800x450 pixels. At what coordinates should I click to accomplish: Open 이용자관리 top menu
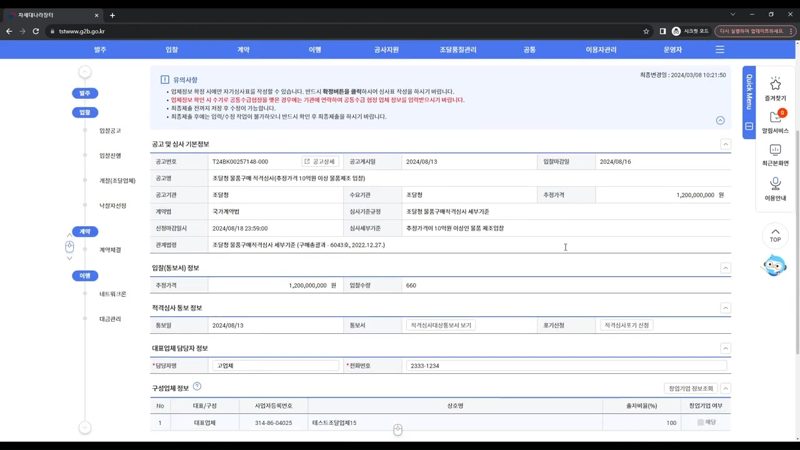pyautogui.click(x=601, y=49)
